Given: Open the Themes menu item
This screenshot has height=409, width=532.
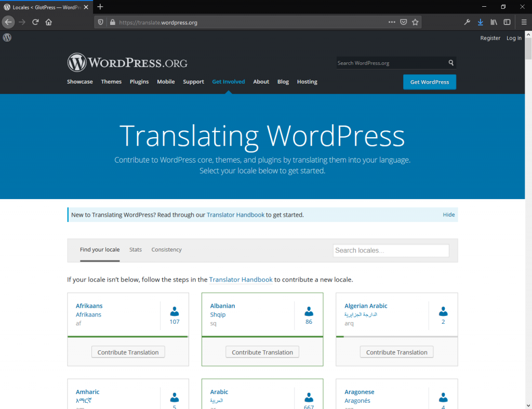Looking at the screenshot, I should pos(111,82).
